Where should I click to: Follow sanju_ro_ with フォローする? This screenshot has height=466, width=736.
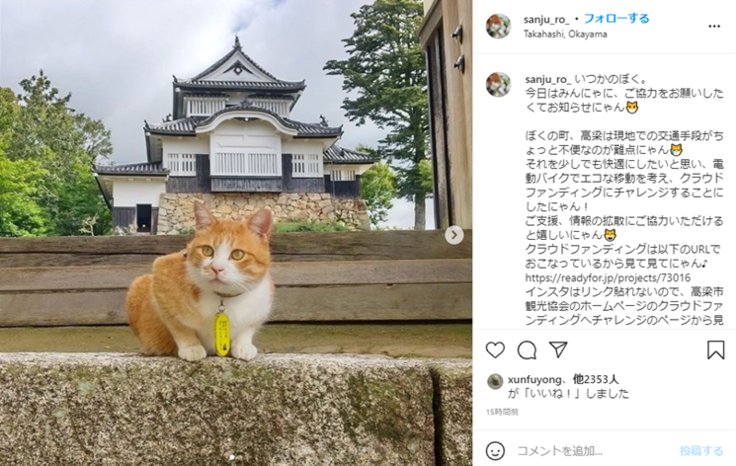[616, 19]
